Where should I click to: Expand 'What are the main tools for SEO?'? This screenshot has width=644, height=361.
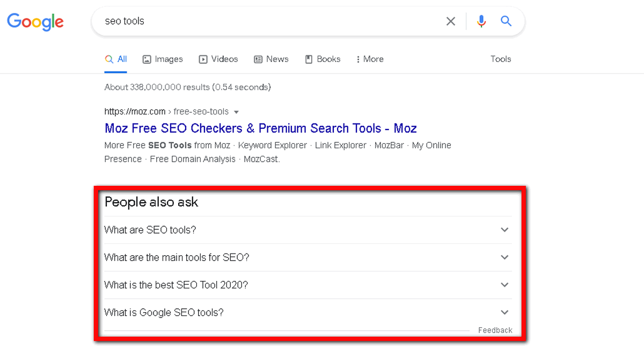tap(308, 257)
